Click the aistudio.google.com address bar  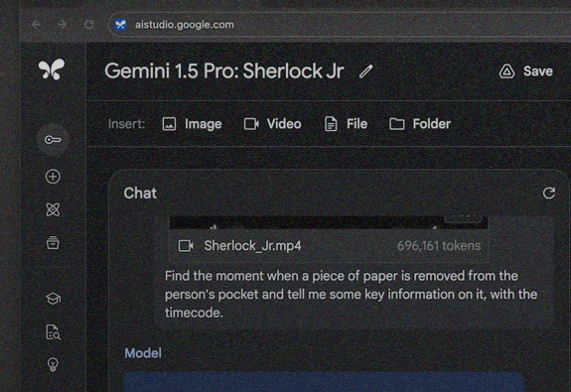[x=339, y=25]
